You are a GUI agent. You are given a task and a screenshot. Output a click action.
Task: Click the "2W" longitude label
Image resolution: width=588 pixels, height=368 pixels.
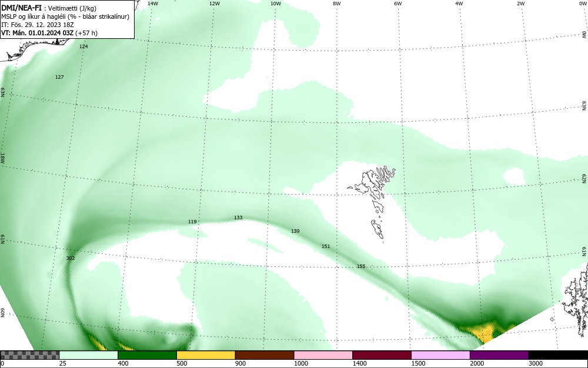click(x=520, y=4)
